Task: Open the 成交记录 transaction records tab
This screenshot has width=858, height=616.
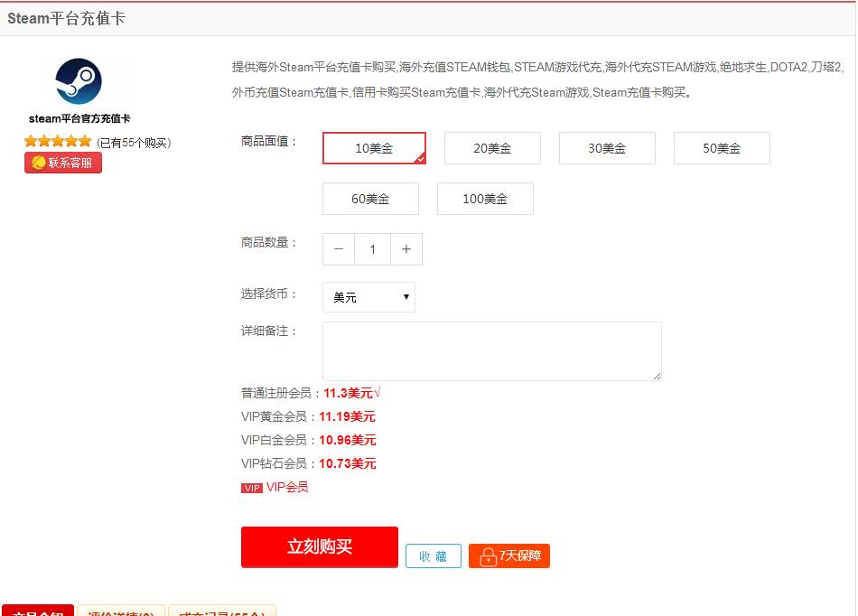Action: (222, 611)
